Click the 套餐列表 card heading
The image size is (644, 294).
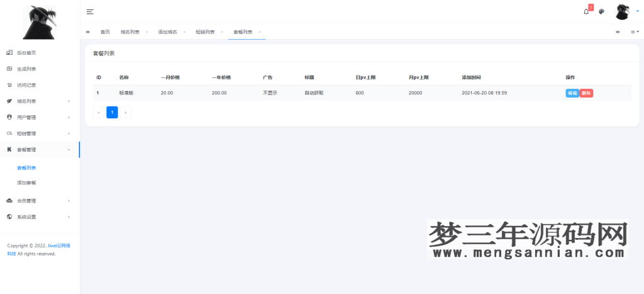(104, 54)
